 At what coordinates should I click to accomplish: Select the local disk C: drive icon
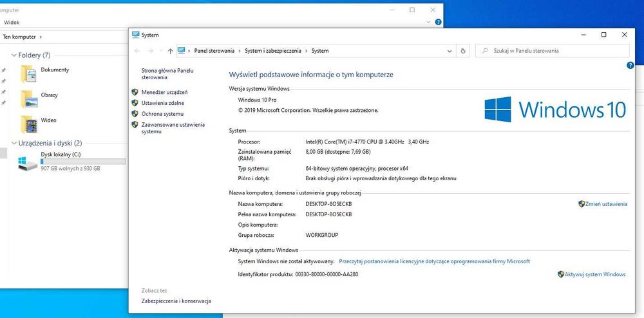28,164
